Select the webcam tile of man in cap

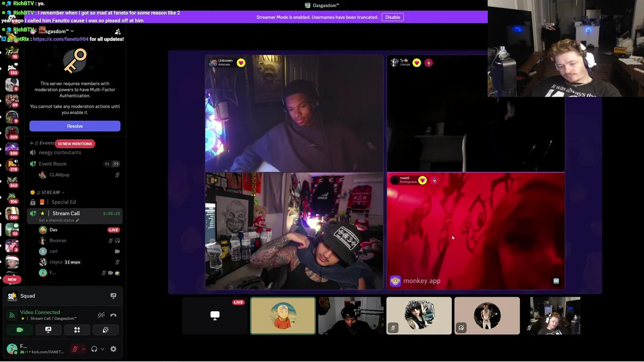351,316
